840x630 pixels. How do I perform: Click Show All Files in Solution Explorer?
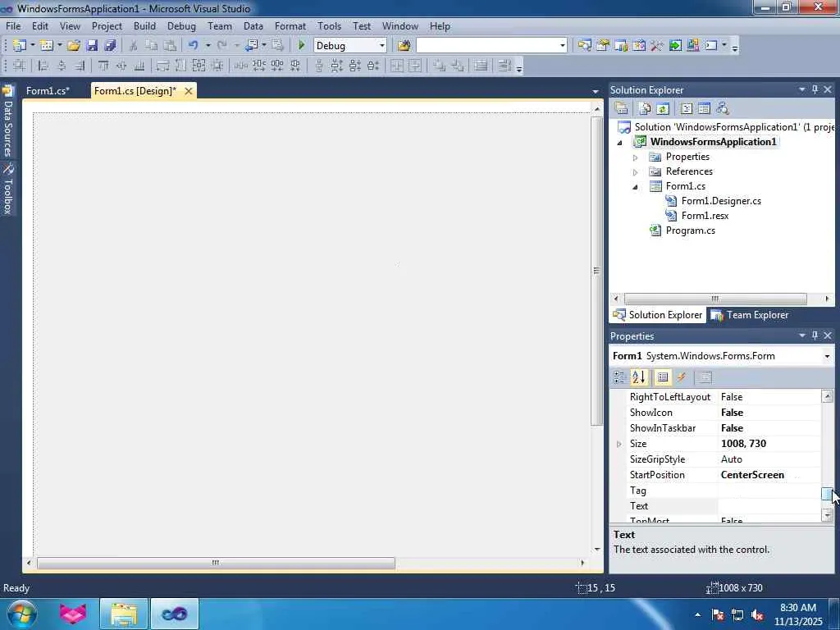pos(645,108)
